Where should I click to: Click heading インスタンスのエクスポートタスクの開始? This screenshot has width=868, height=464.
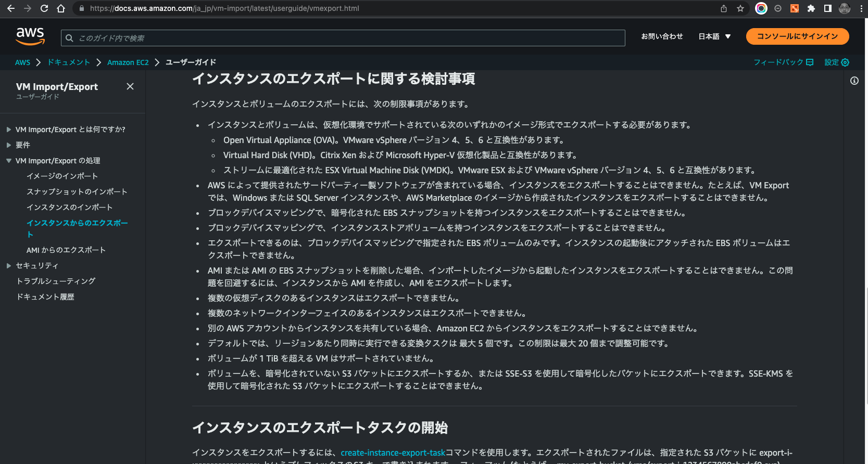(320, 428)
